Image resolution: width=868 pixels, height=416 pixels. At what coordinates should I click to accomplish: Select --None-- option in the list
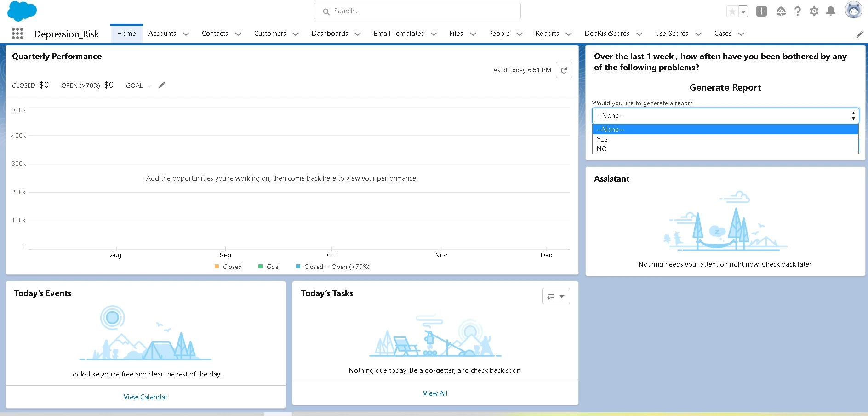(x=725, y=130)
